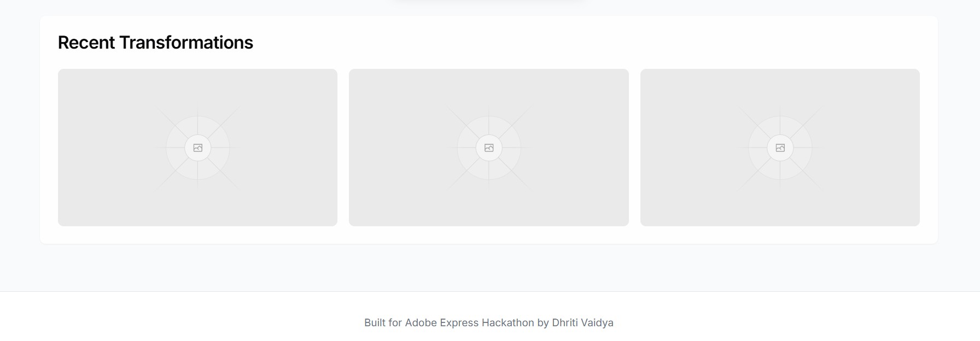Click the Built for Adobe Express footer text
The image size is (980, 341).
coord(489,322)
